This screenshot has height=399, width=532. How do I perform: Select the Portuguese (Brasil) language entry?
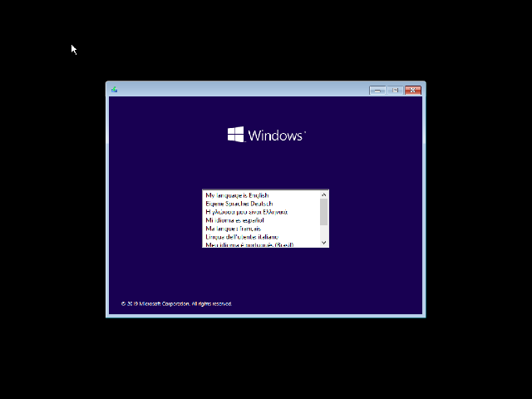point(261,244)
